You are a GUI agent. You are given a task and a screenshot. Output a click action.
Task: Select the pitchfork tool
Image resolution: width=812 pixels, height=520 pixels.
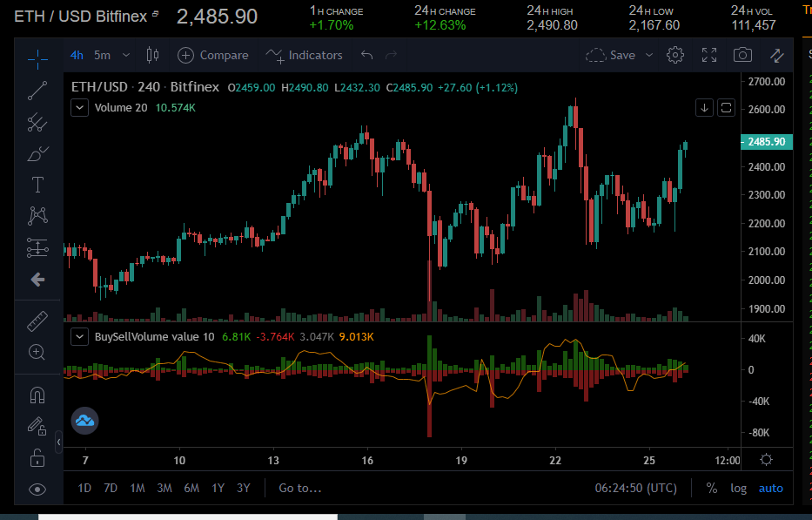[x=37, y=122]
